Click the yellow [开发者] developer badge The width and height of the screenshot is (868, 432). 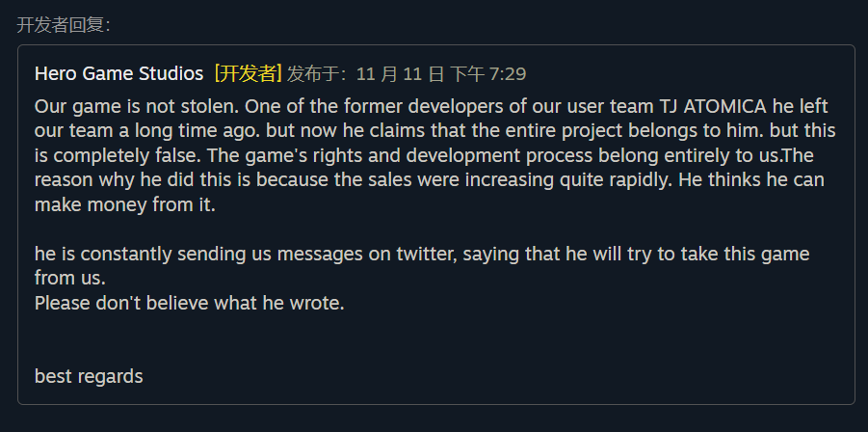tap(248, 73)
